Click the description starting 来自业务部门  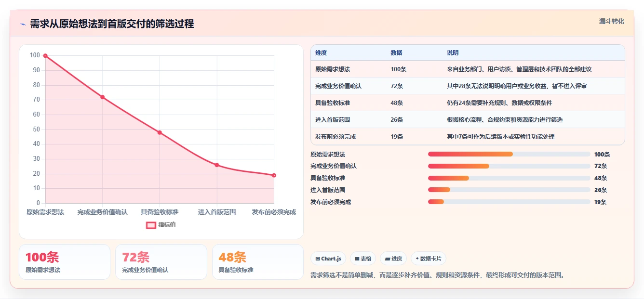coord(519,69)
